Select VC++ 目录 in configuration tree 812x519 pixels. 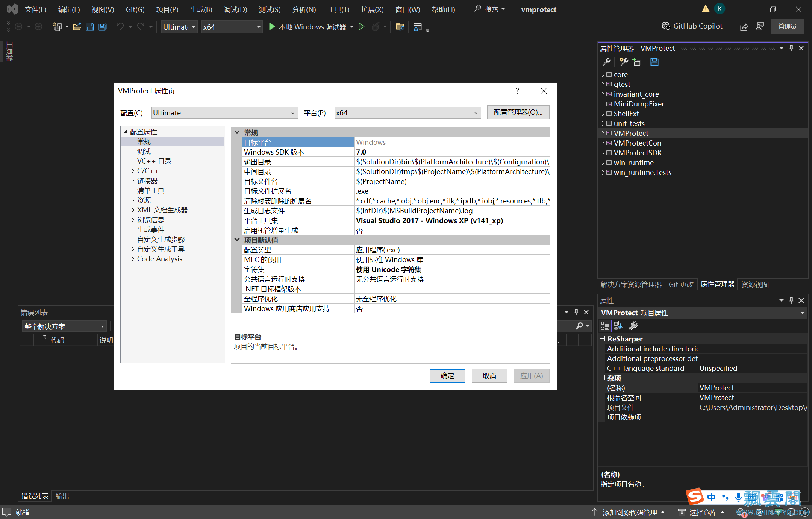tap(154, 161)
